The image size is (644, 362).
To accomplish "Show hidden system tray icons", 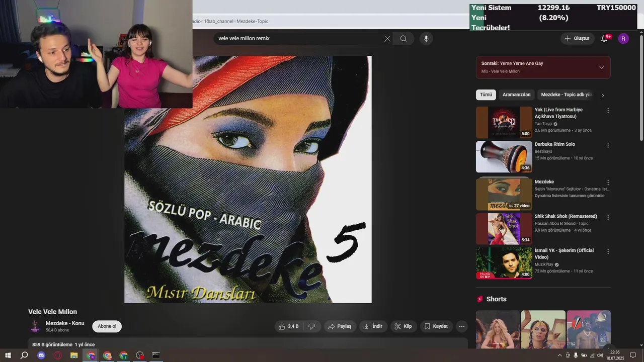I will [559, 355].
